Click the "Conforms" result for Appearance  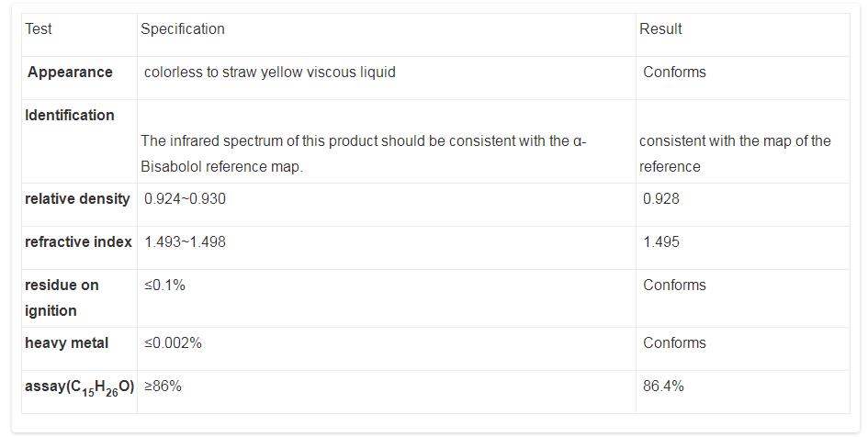tap(674, 73)
